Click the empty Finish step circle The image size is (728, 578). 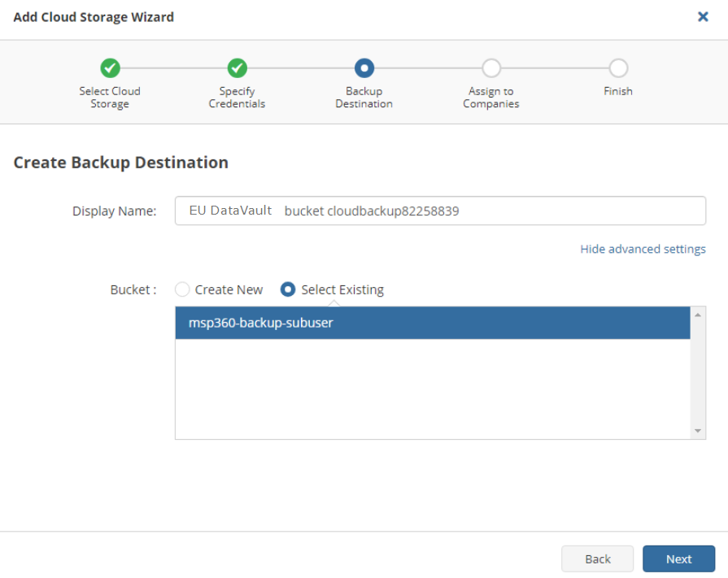pyautogui.click(x=618, y=68)
